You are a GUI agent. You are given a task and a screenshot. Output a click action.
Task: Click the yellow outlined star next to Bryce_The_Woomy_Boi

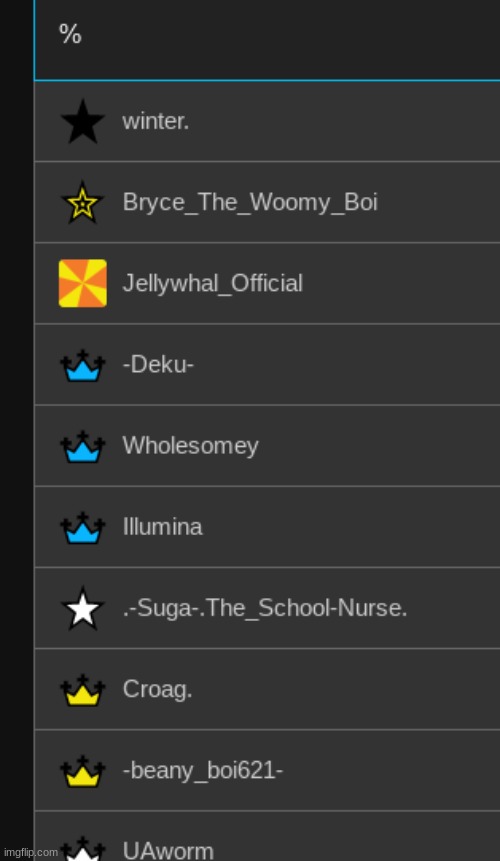(x=82, y=202)
